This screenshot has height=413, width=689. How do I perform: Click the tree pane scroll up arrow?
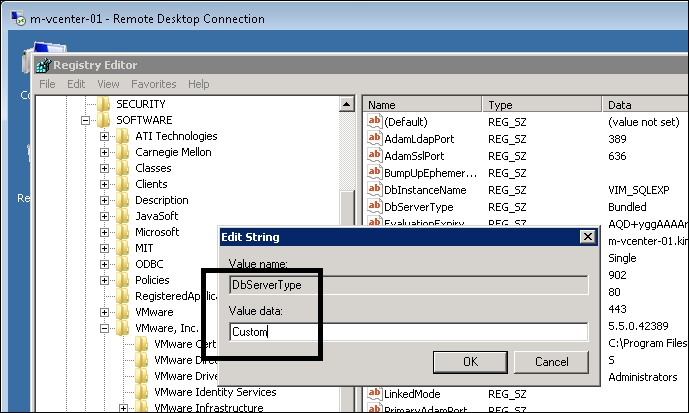(x=347, y=105)
